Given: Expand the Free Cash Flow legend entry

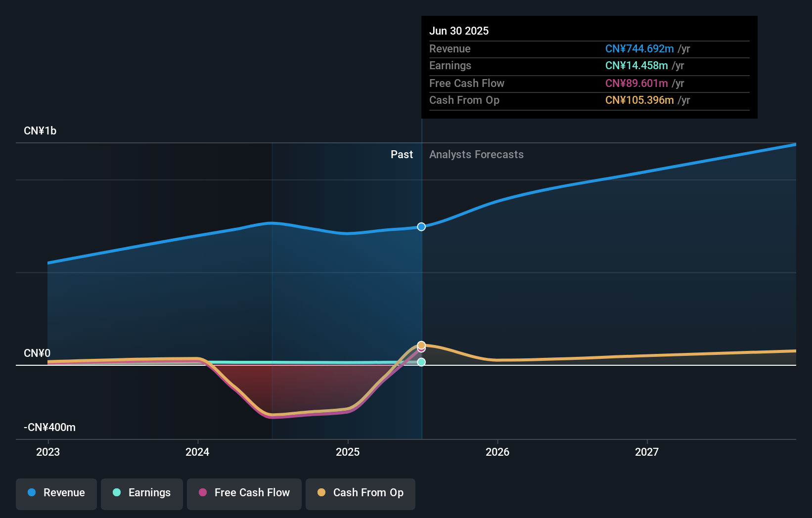Looking at the screenshot, I should click(244, 493).
